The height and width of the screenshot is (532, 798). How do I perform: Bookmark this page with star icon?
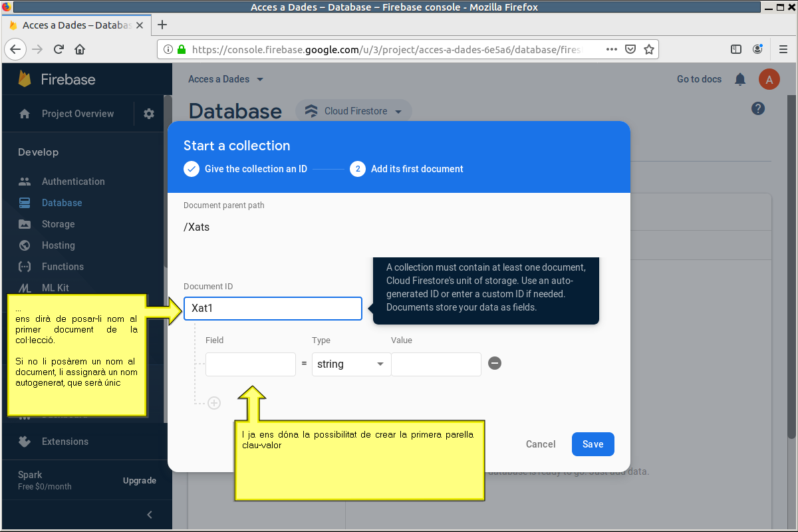point(649,49)
